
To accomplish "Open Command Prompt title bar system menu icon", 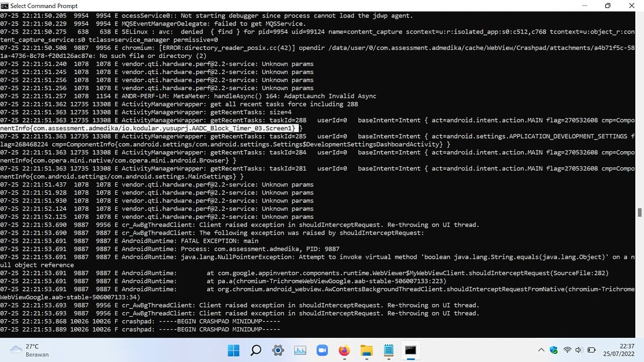I will pos(4,6).
